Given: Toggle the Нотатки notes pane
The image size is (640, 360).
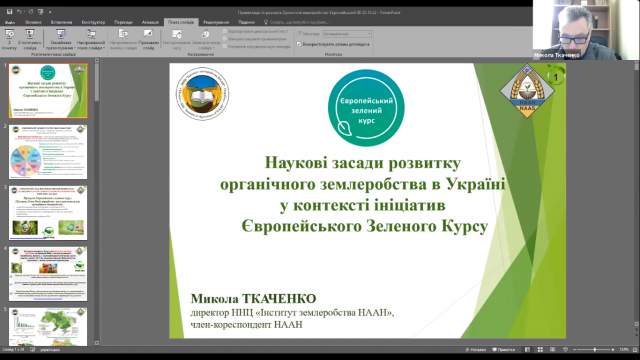Looking at the screenshot, I should pos(476,350).
